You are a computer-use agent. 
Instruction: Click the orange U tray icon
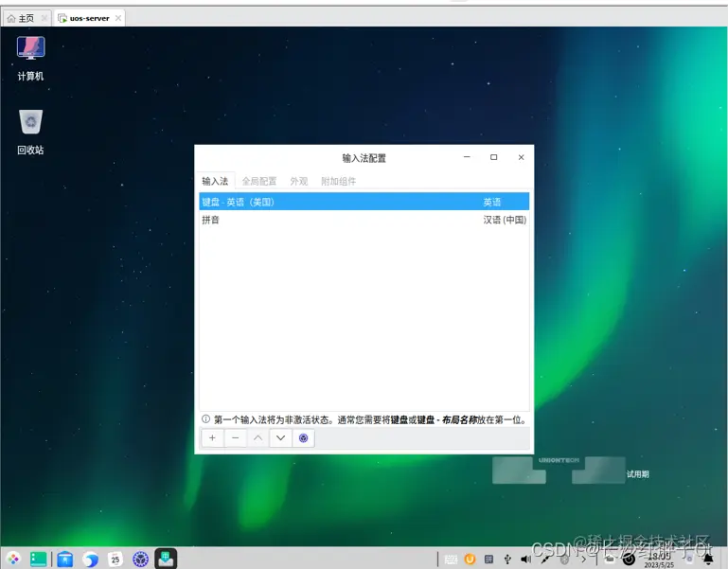[470, 560]
